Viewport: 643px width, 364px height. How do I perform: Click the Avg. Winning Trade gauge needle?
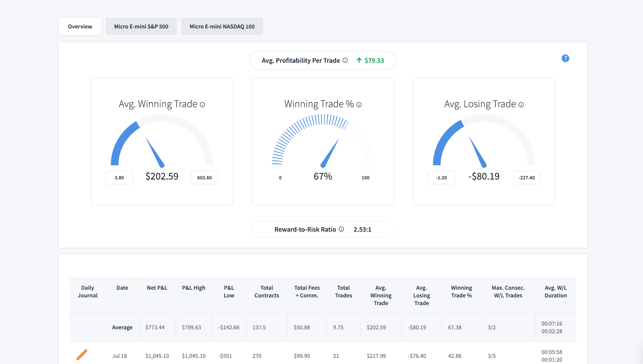coord(155,152)
